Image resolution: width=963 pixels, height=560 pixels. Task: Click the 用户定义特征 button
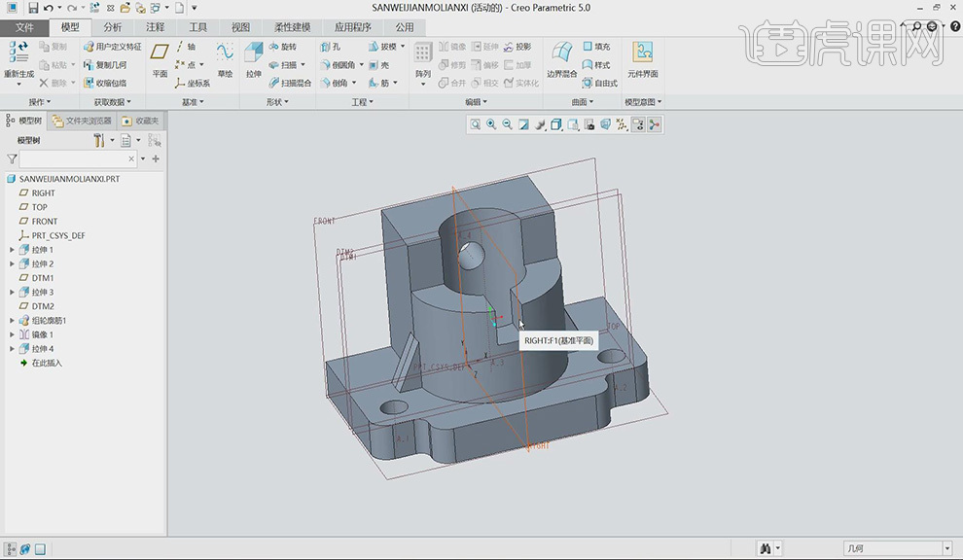(112, 47)
